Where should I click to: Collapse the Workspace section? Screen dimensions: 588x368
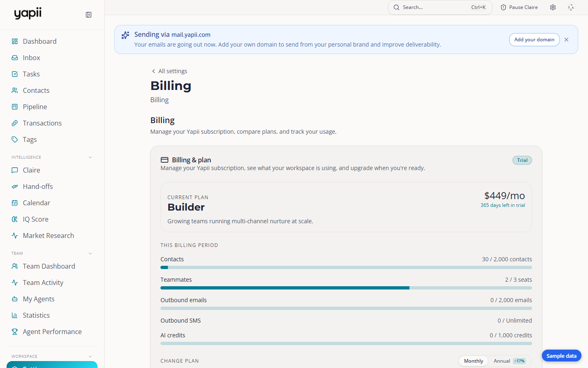[x=90, y=357]
